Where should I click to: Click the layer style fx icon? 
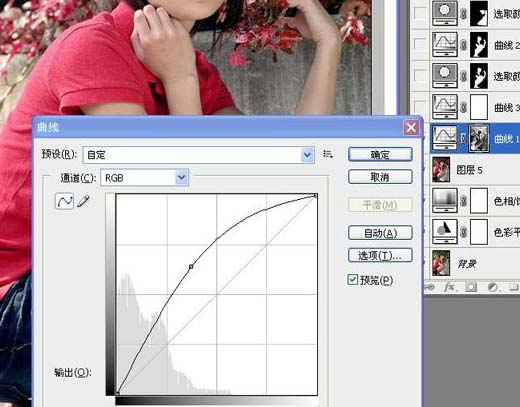click(x=450, y=287)
